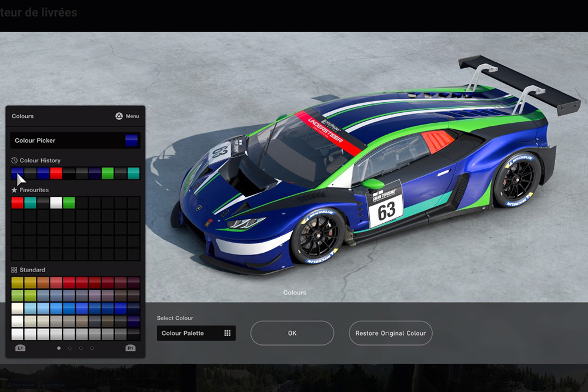Select empty Favourites slot right after green swatch
This screenshot has width=588, height=392.
82,203
